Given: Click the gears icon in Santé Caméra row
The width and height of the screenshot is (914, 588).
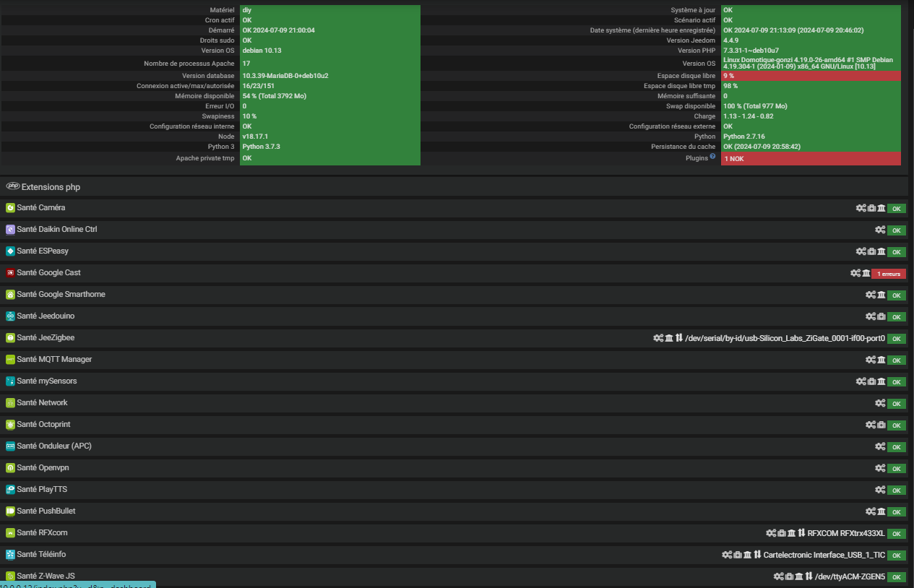Looking at the screenshot, I should pos(861,208).
